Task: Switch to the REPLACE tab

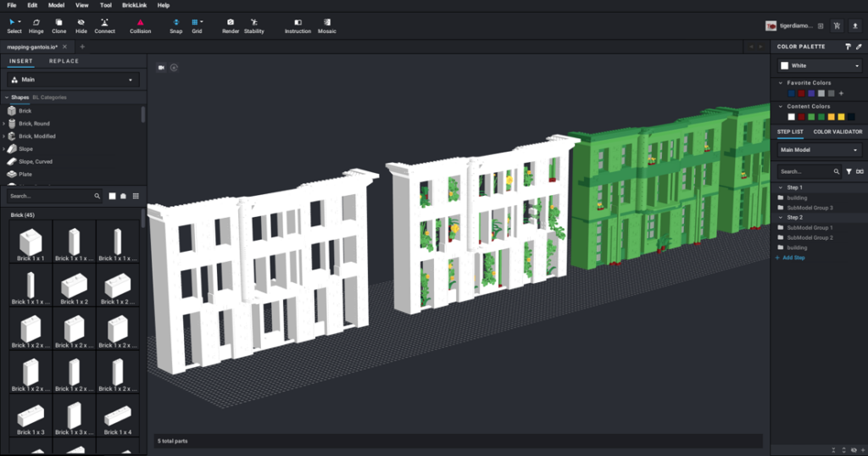Action: [64, 61]
